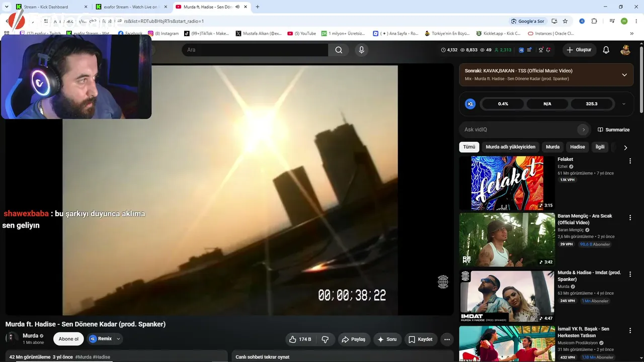Open YouTube notifications bell
Image resolution: width=644 pixels, height=362 pixels.
(x=606, y=50)
